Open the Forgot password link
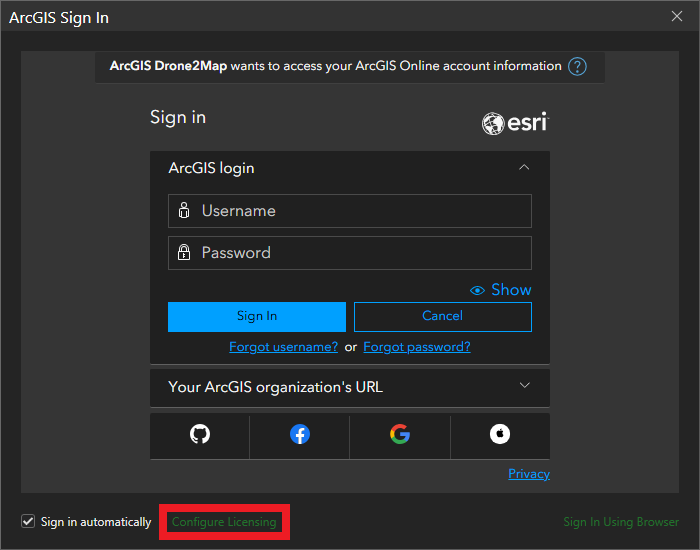 (416, 347)
